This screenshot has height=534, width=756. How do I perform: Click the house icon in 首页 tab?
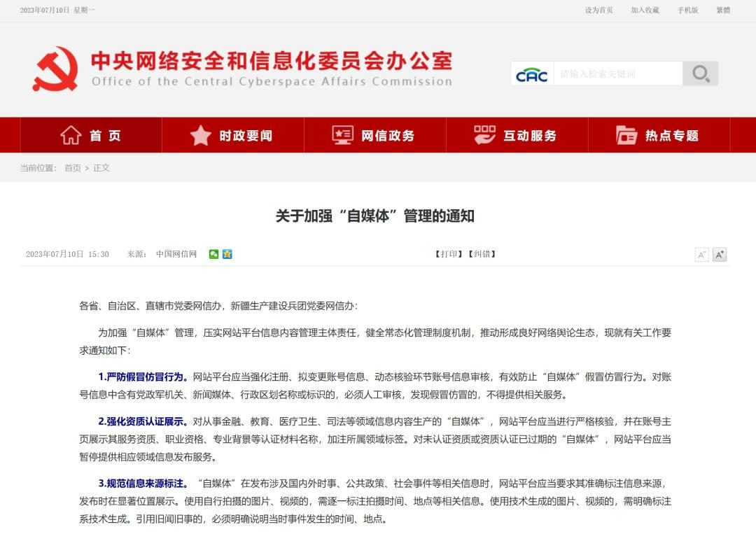point(71,135)
